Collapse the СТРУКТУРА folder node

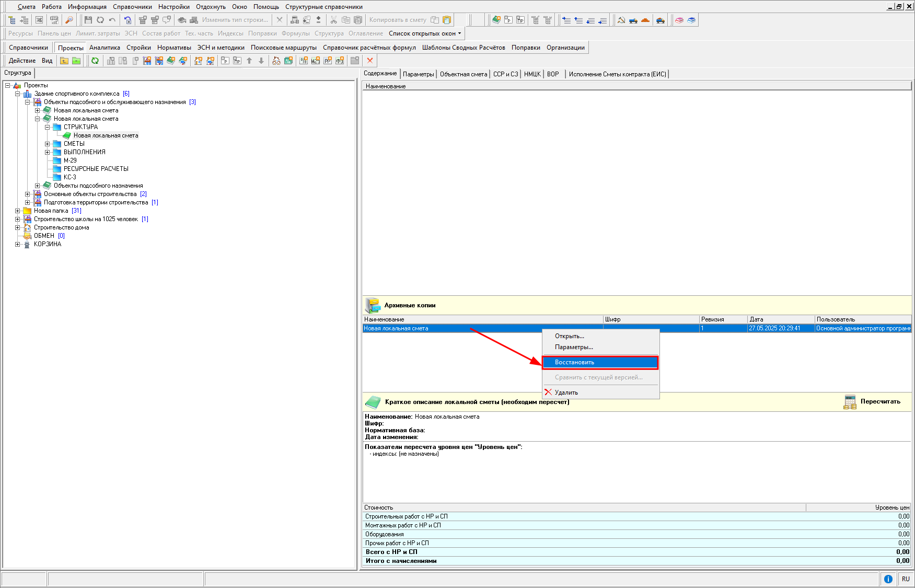tap(48, 127)
